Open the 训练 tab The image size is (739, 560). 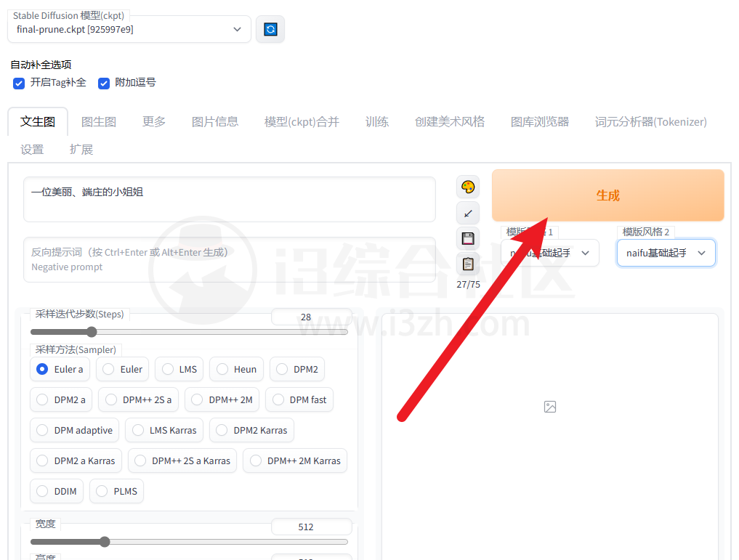377,122
